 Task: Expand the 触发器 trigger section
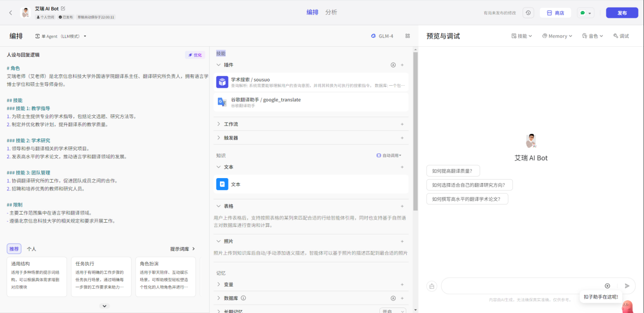(x=219, y=137)
